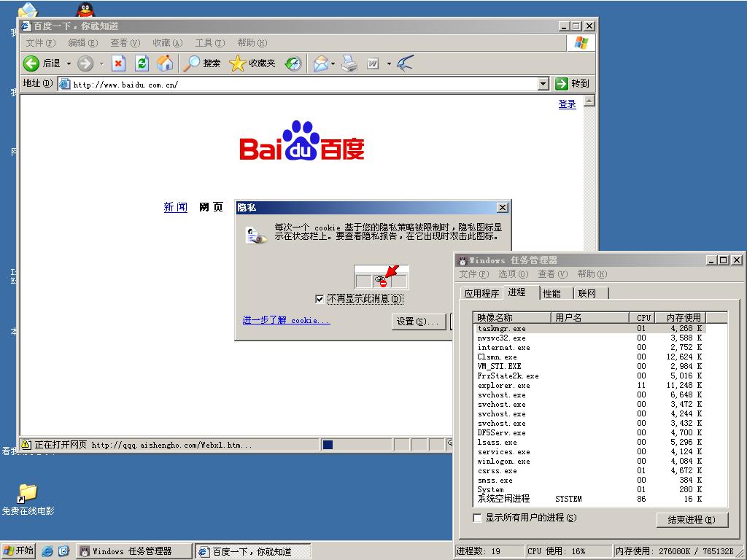
Task: Click the bird-shaped messenger icon in IE toolbar
Action: pyautogui.click(x=404, y=63)
